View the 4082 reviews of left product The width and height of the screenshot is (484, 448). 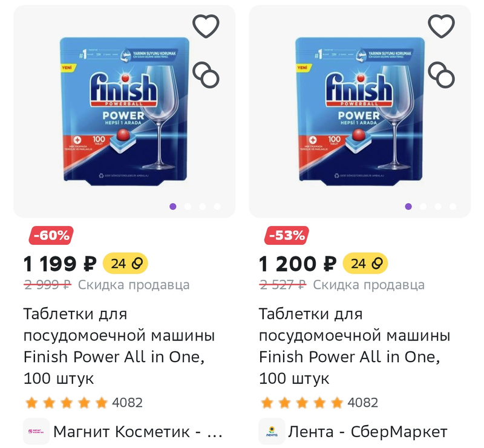click(x=127, y=403)
